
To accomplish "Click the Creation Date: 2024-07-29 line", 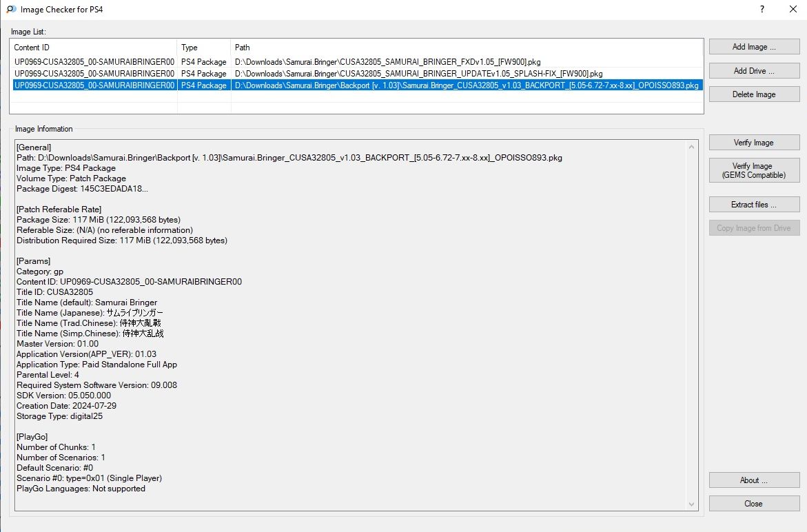I will (66, 406).
